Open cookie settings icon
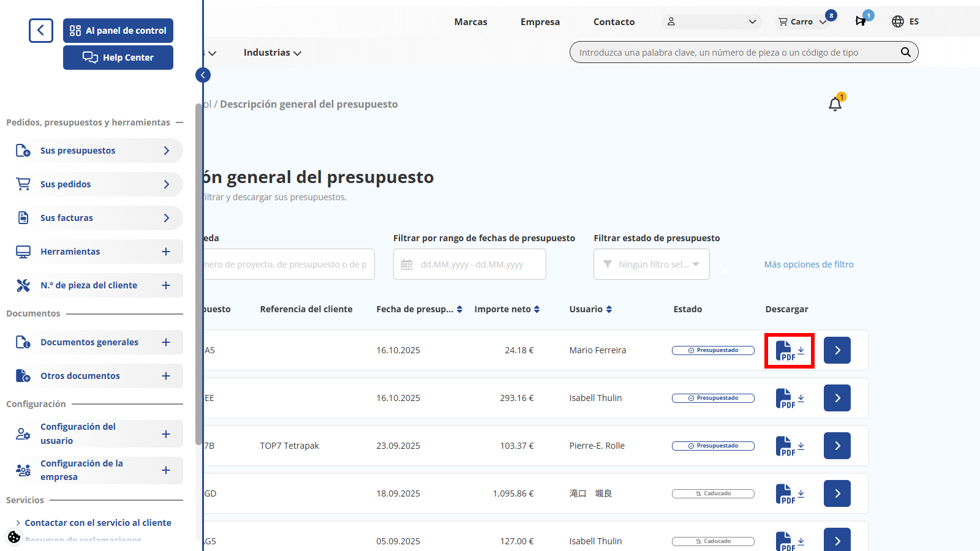This screenshot has height=551, width=980. click(x=14, y=537)
